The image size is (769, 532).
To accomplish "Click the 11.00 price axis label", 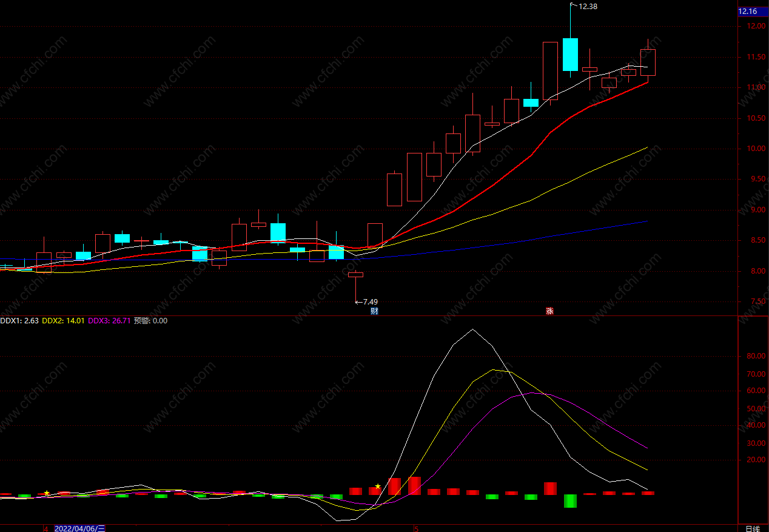I will click(x=756, y=87).
